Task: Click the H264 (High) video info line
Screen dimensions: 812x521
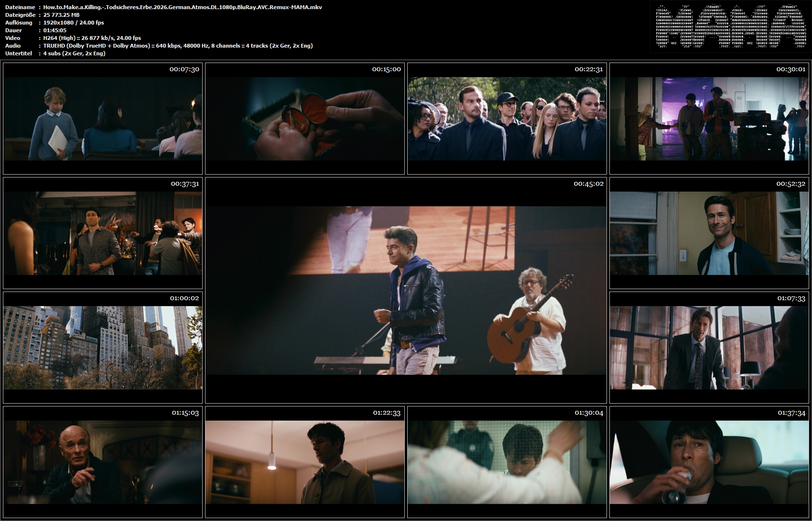Action: coord(92,38)
